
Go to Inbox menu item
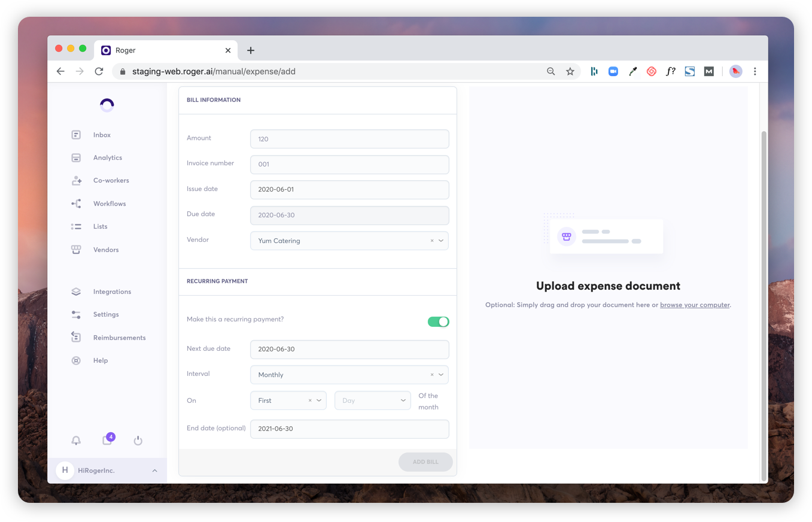coord(102,135)
